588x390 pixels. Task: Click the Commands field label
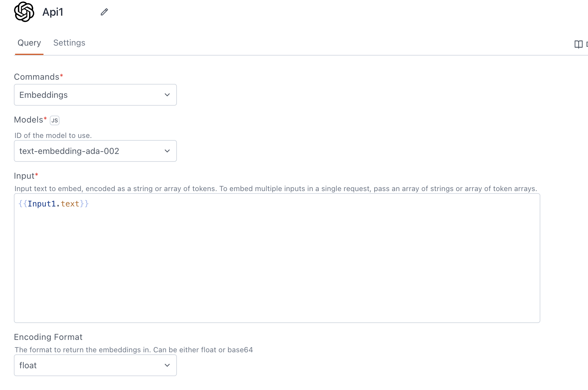point(37,77)
